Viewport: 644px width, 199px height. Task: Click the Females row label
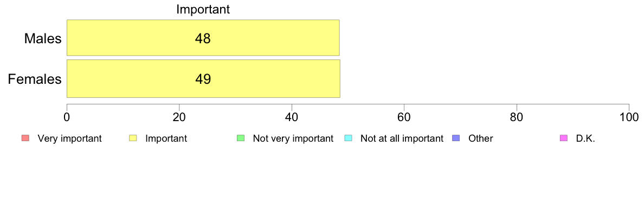tap(35, 79)
